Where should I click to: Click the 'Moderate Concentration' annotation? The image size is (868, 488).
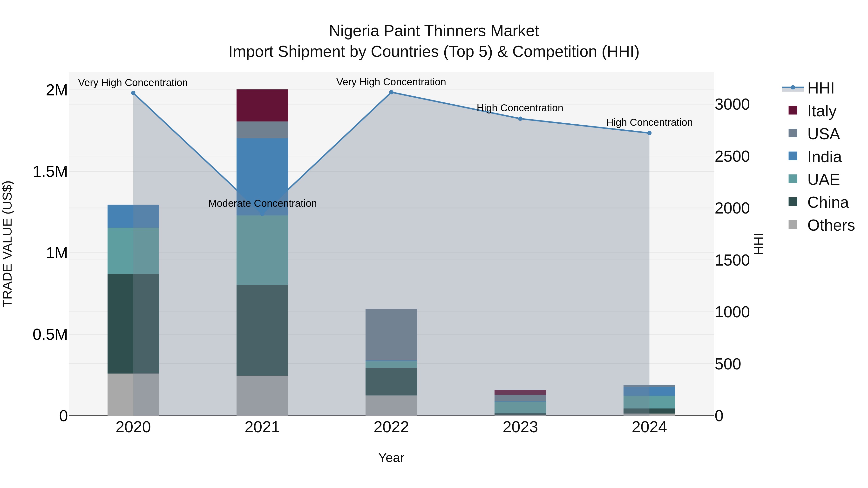[263, 203]
